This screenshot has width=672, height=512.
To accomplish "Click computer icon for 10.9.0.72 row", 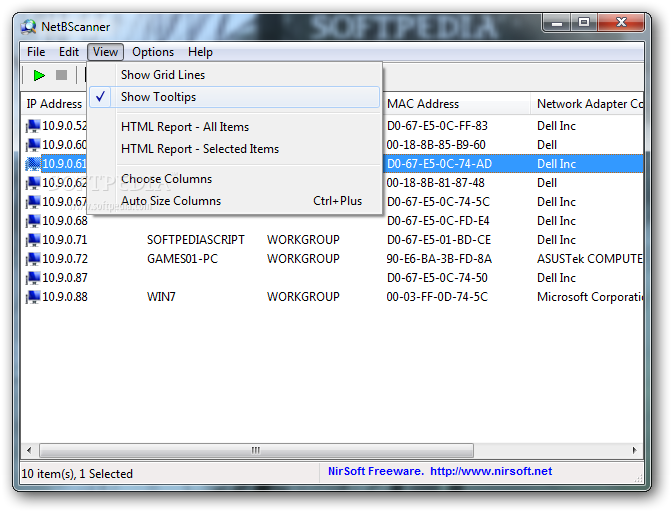I will [x=33, y=259].
